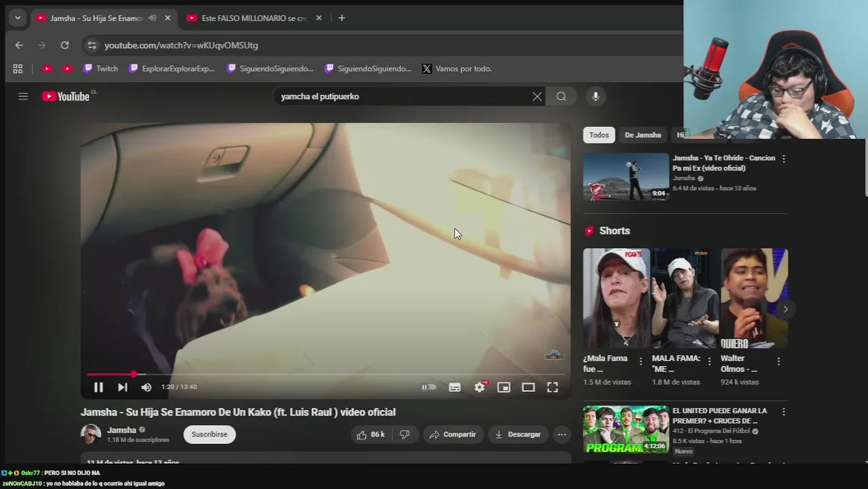The height and width of the screenshot is (489, 868).
Task: Open the first SiguiendoSiguiendo... bookmark
Action: pyautogui.click(x=270, y=69)
